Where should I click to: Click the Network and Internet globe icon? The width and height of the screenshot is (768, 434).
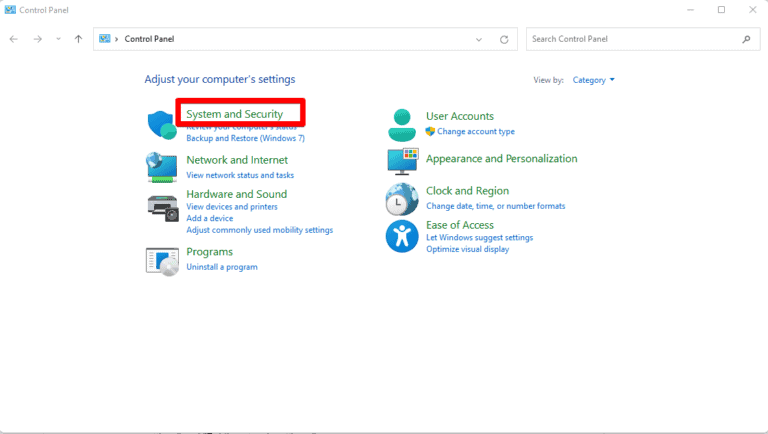161,166
